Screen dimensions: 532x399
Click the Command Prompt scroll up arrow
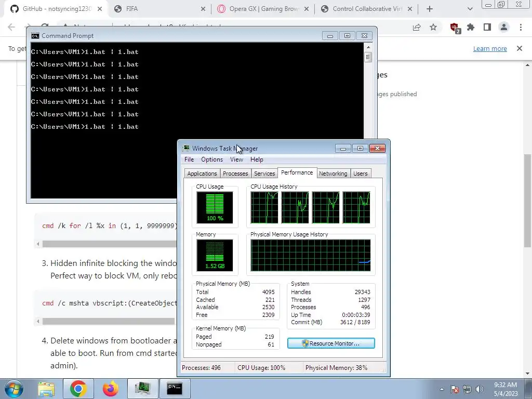pos(368,47)
